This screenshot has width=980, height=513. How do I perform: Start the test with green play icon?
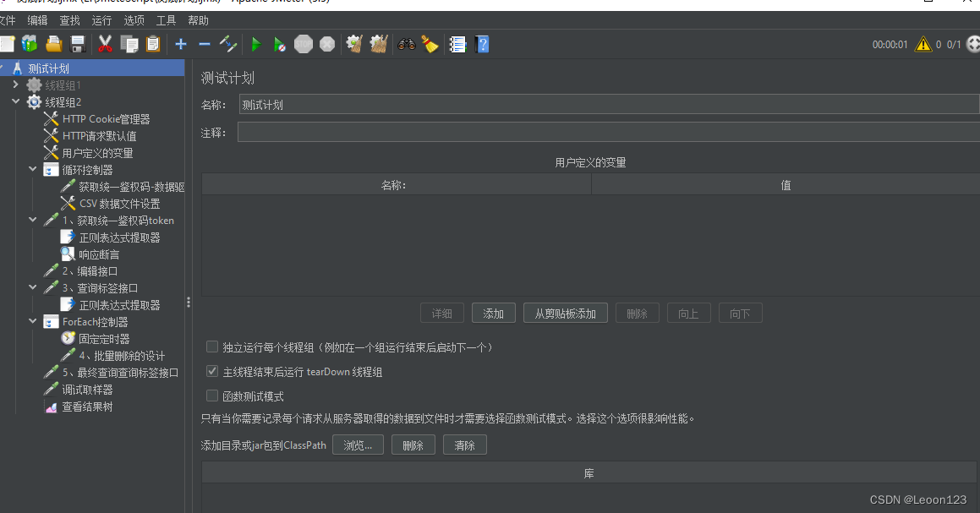[255, 44]
